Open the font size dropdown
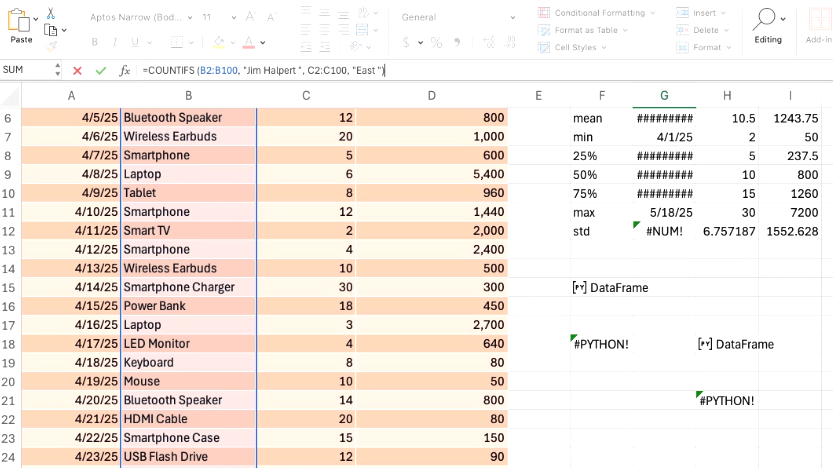 click(x=234, y=18)
